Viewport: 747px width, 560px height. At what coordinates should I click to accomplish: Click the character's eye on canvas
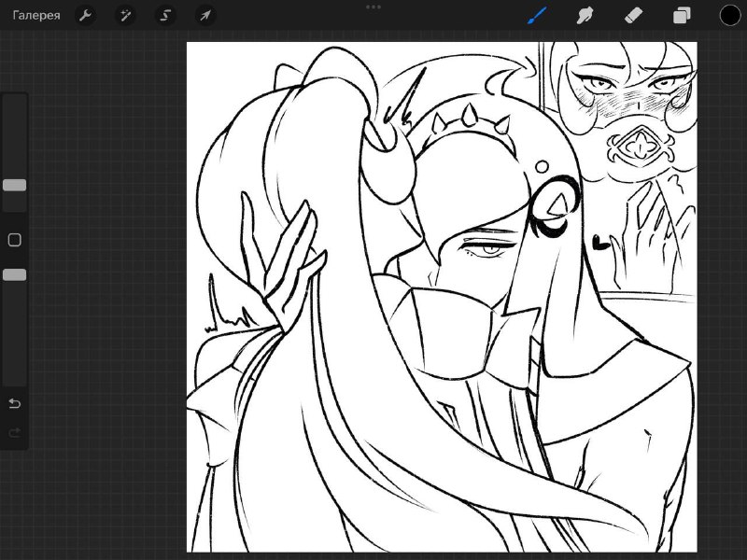tap(489, 249)
